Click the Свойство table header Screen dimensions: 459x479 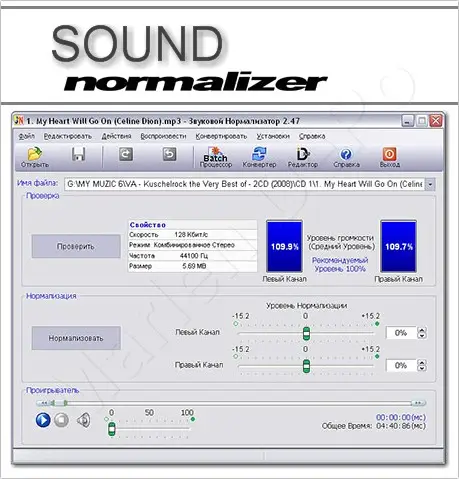(x=193, y=225)
